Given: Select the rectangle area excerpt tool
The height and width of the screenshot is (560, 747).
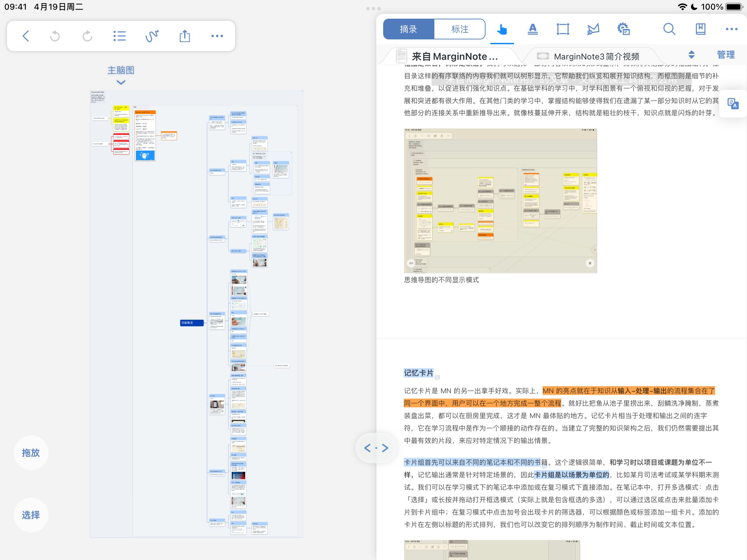Looking at the screenshot, I should pyautogui.click(x=563, y=29).
